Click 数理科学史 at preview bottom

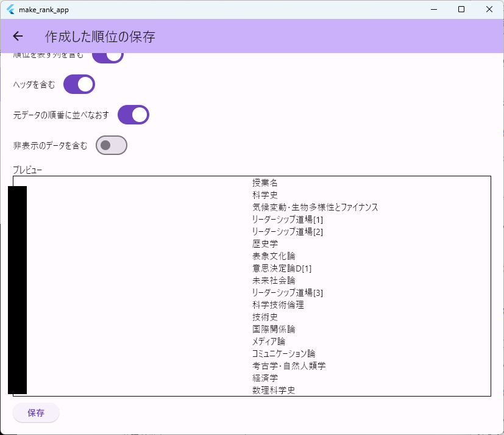click(274, 390)
